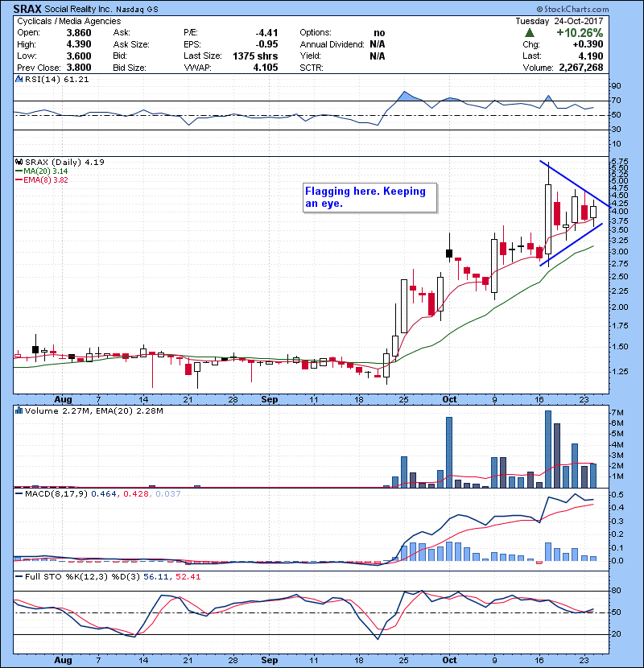Image resolution: width=644 pixels, height=668 pixels.
Task: Click the tallest volume bar near Oct 17
Action: click(x=548, y=449)
